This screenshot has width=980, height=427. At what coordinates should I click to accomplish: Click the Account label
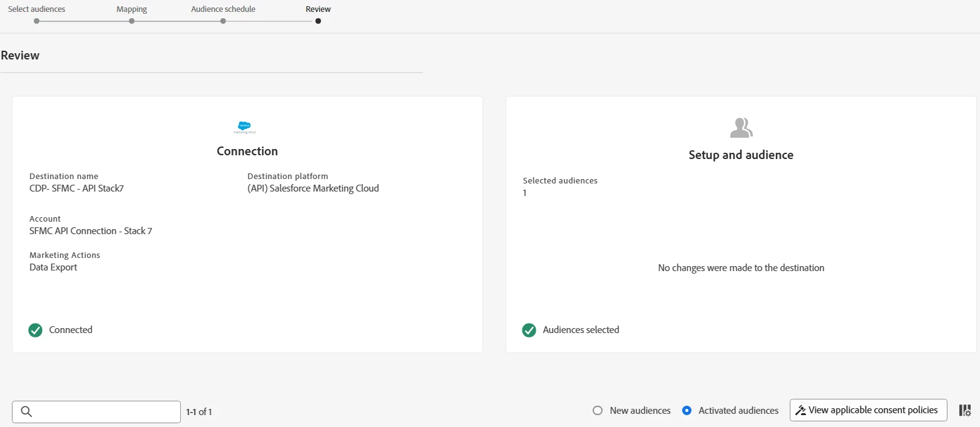45,219
